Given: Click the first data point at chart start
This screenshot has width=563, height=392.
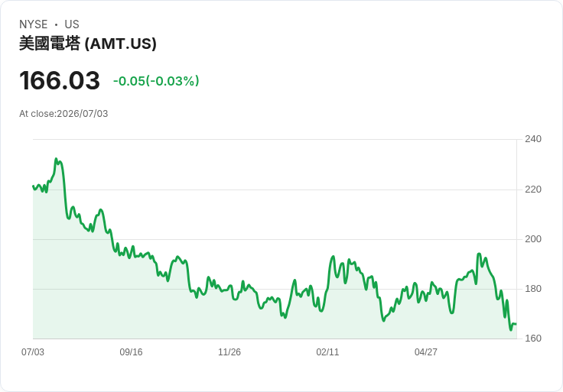Looking at the screenshot, I should [33, 186].
